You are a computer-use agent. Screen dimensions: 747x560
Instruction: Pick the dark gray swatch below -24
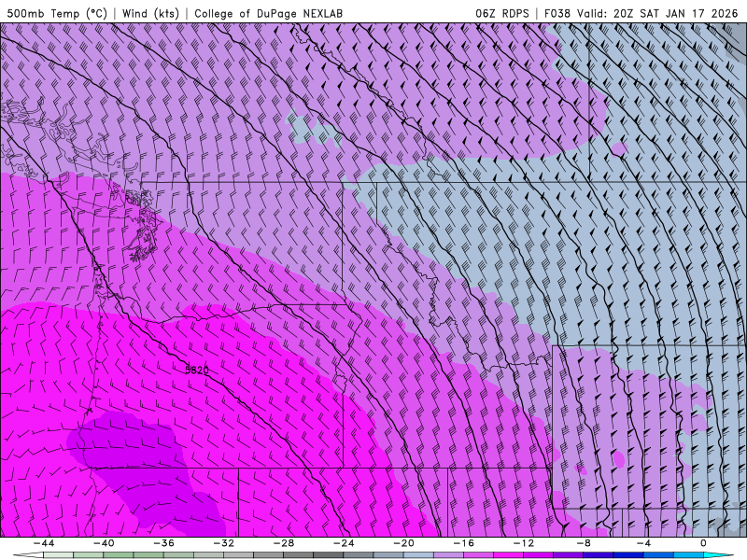coord(329,555)
